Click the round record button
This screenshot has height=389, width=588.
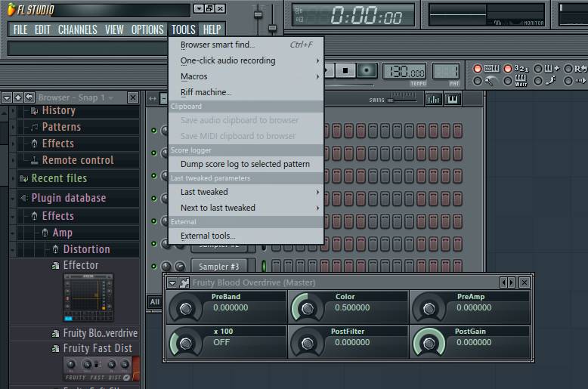pyautogui.click(x=367, y=70)
